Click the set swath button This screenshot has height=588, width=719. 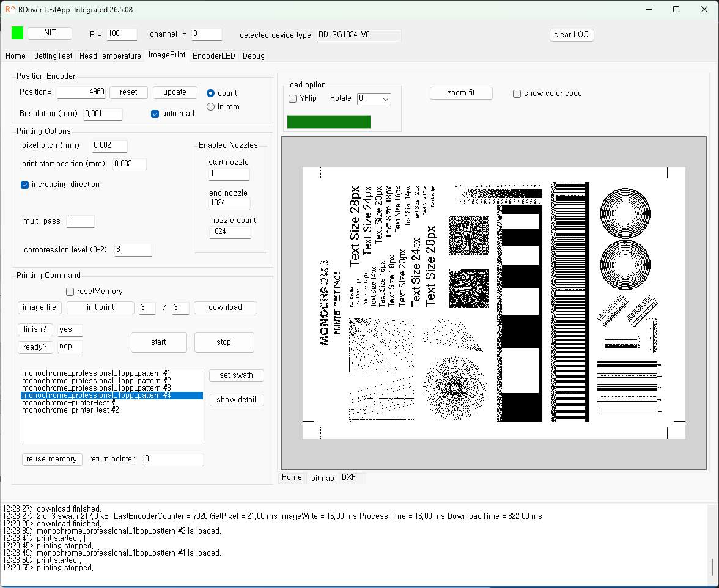tap(236, 375)
